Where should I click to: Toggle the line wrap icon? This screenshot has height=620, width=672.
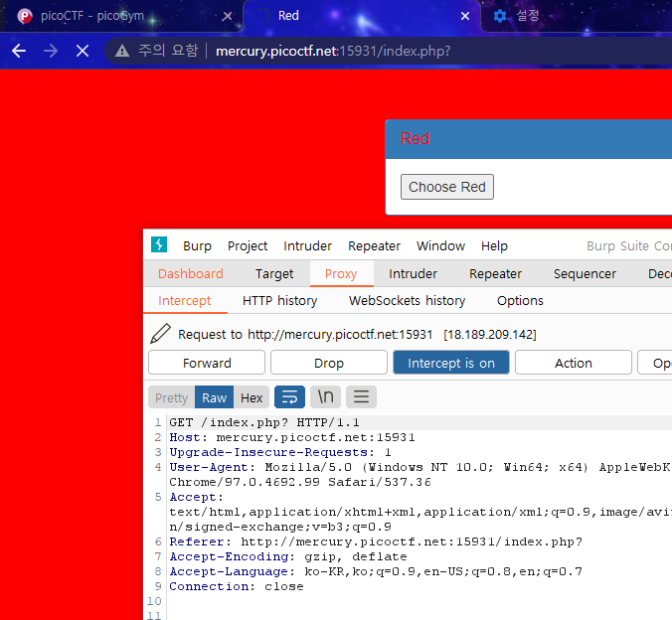289,397
